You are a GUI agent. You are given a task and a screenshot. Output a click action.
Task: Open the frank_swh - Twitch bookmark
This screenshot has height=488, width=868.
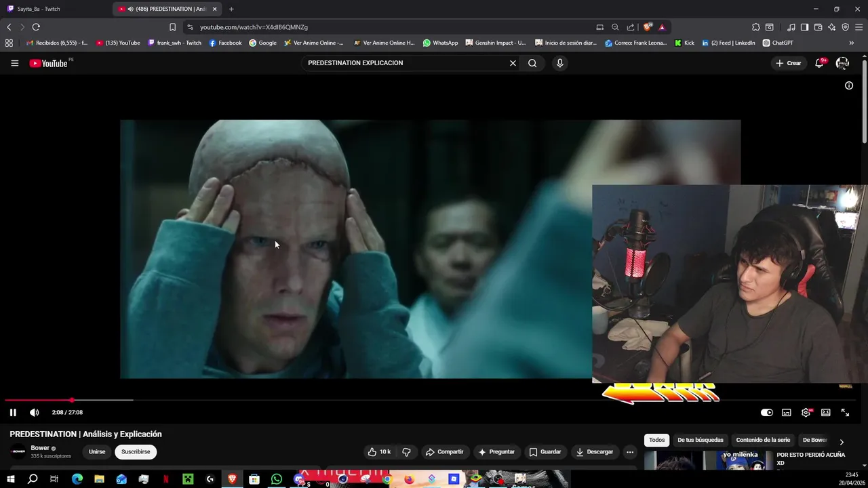(x=174, y=43)
